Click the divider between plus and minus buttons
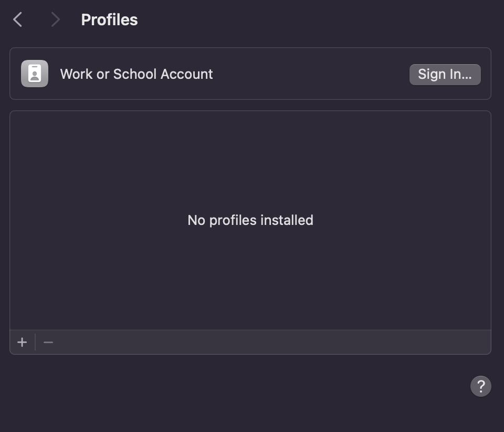The height and width of the screenshot is (432, 504). point(35,342)
